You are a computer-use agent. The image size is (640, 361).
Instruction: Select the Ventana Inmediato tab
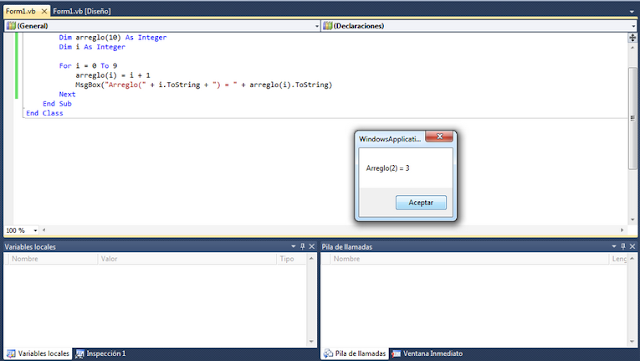point(427,354)
